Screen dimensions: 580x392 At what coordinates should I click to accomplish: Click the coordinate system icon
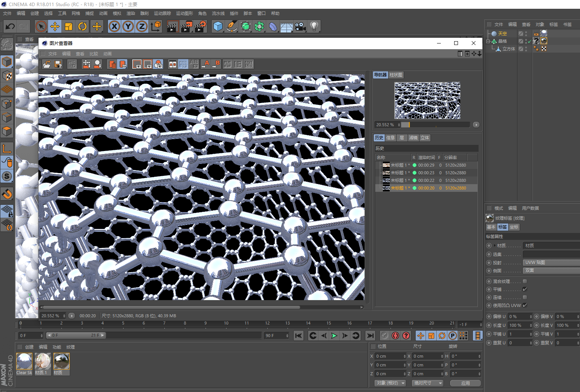156,26
